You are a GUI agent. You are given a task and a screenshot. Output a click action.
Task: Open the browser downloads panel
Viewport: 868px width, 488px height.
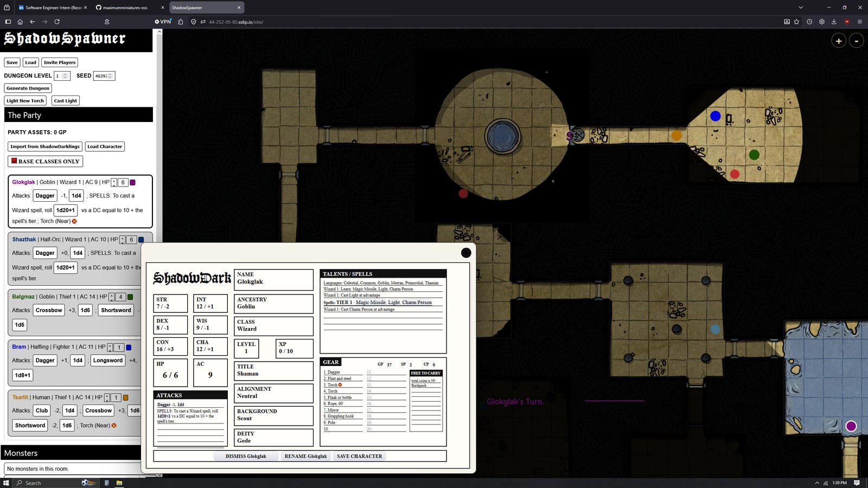pyautogui.click(x=834, y=22)
